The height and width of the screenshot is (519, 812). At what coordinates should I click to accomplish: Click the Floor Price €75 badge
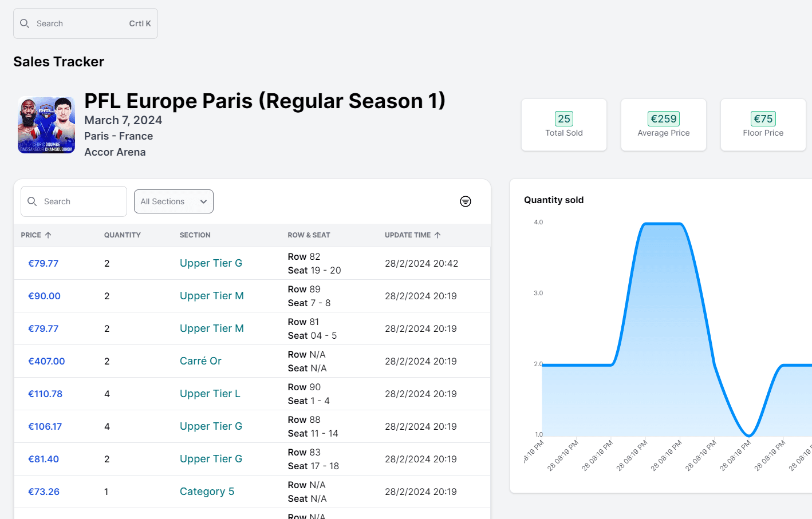pyautogui.click(x=763, y=118)
